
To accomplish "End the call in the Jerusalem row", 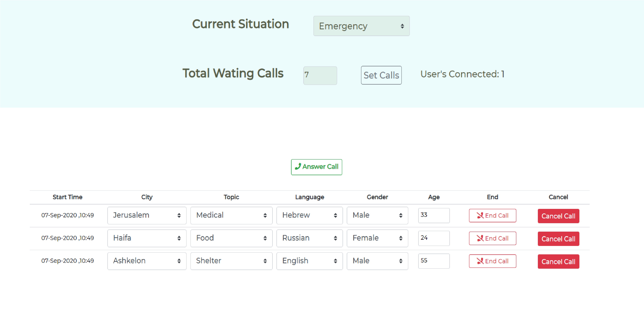I will pyautogui.click(x=492, y=216).
